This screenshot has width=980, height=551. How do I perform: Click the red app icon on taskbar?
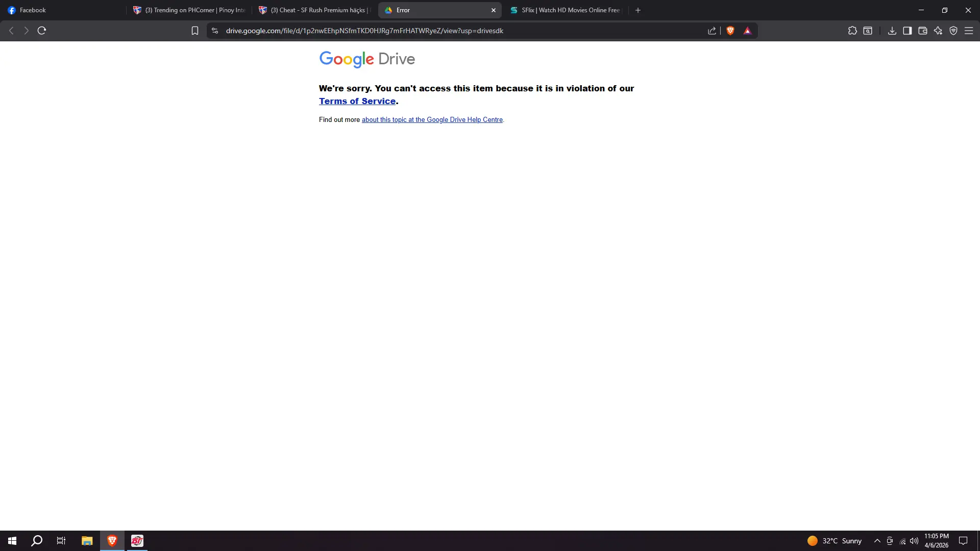(x=137, y=541)
